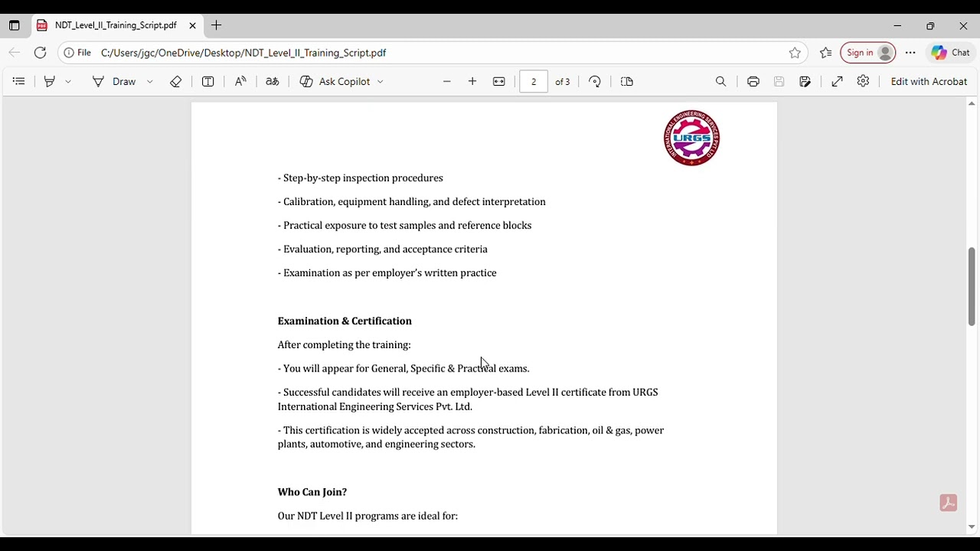Restore down the browser window
Viewport: 980px width, 551px height.
[930, 25]
